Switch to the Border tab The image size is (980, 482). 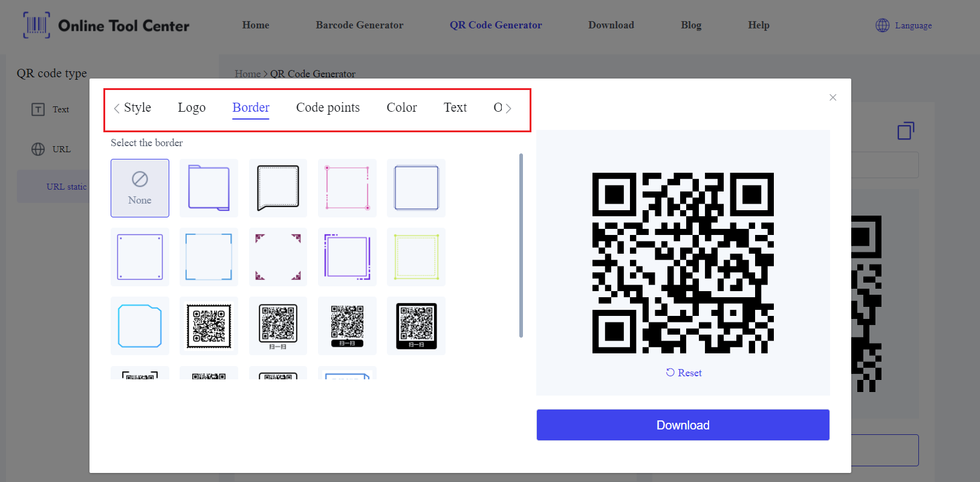(251, 108)
